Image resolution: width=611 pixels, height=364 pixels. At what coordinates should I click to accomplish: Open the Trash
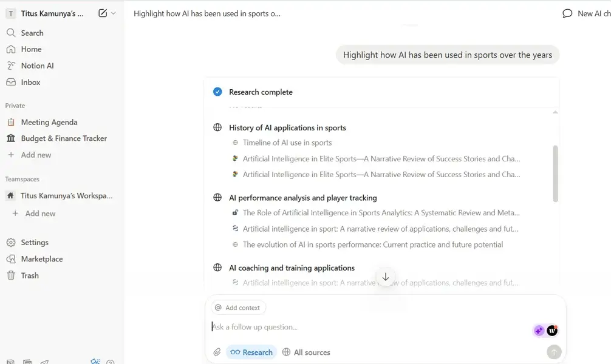point(30,275)
